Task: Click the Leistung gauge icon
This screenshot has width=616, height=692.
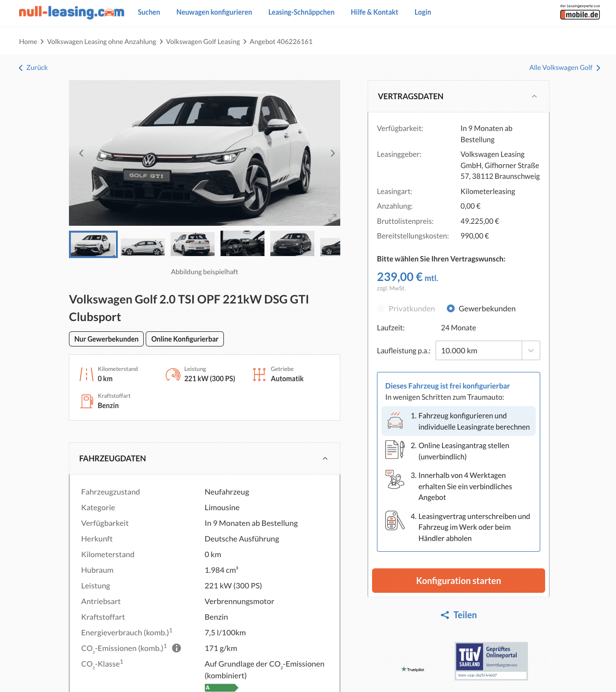Action: coord(173,374)
